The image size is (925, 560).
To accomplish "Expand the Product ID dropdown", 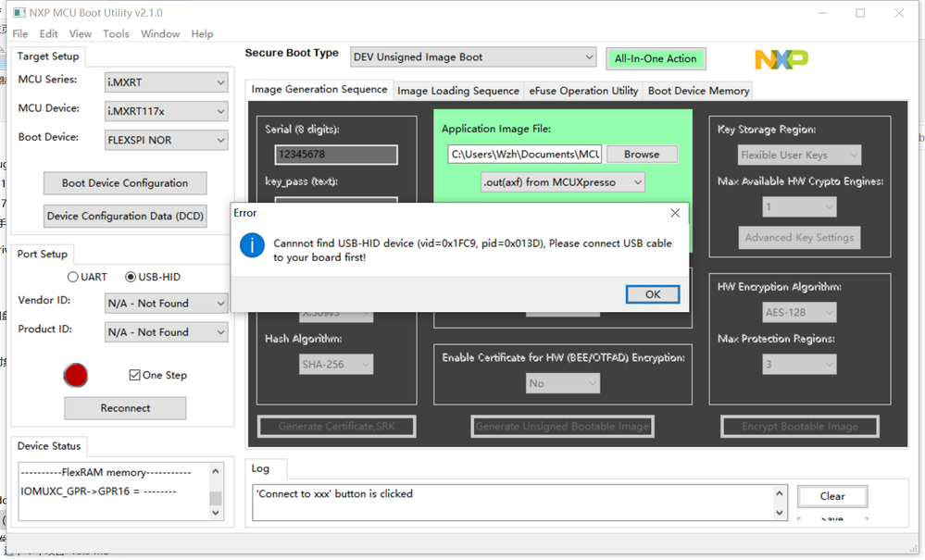I will (167, 332).
